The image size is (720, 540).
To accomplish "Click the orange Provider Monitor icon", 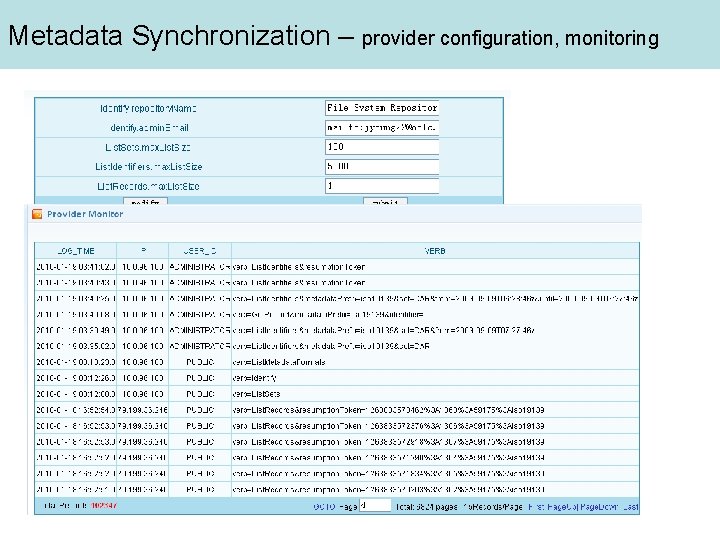I will [37, 214].
